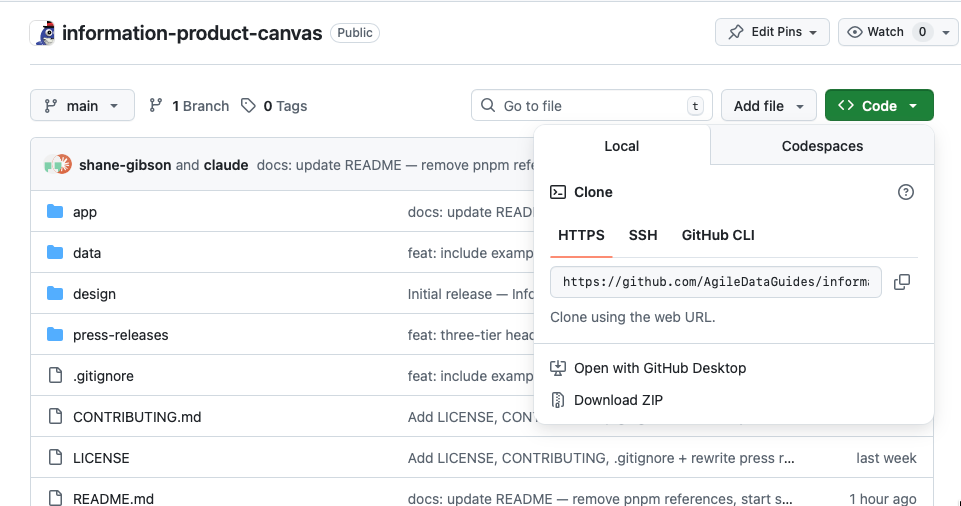Click the tag icon beside 0 Tags
The width and height of the screenshot is (961, 506).
pyautogui.click(x=248, y=106)
